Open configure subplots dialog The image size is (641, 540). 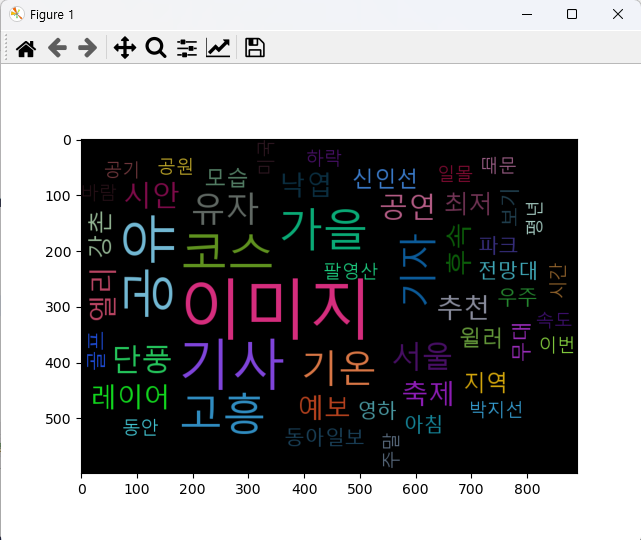click(x=187, y=48)
